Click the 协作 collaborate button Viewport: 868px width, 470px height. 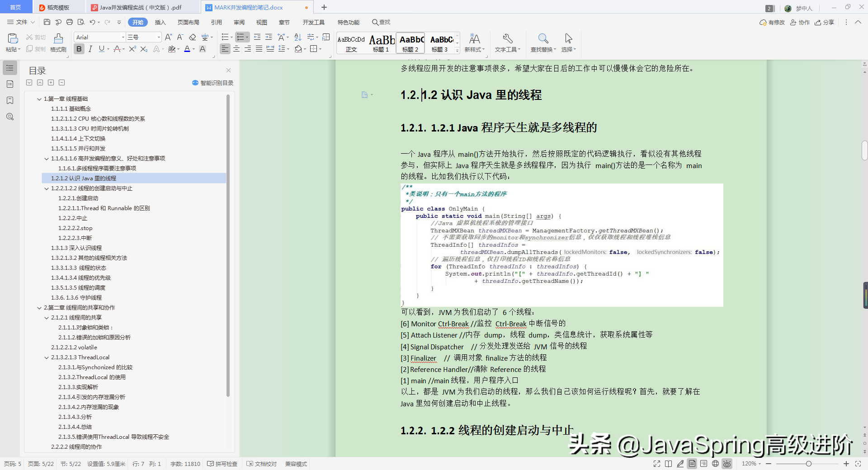(800, 22)
